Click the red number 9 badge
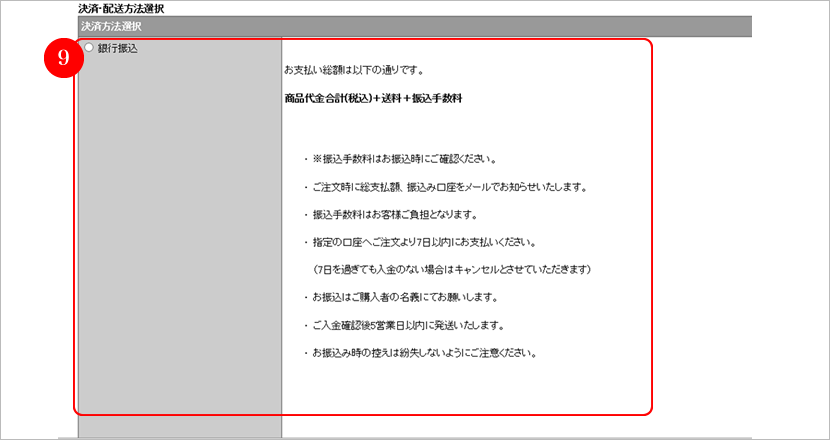This screenshot has width=830, height=440. [62, 58]
